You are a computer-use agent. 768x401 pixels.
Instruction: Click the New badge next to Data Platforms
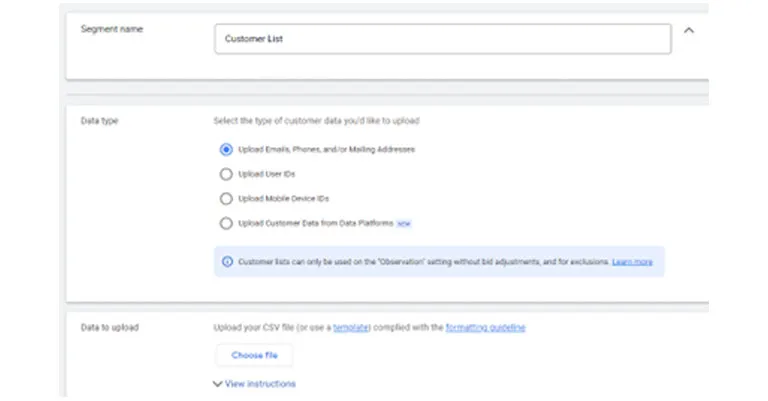pyautogui.click(x=404, y=224)
